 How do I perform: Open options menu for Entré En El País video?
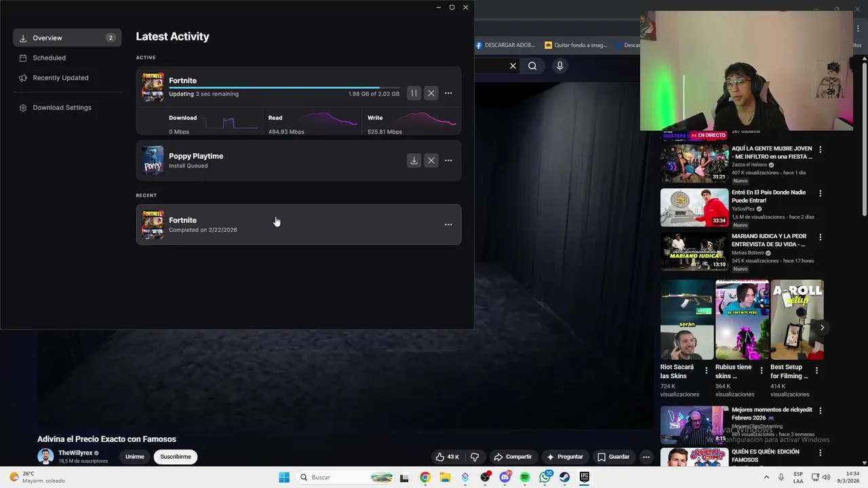(820, 193)
